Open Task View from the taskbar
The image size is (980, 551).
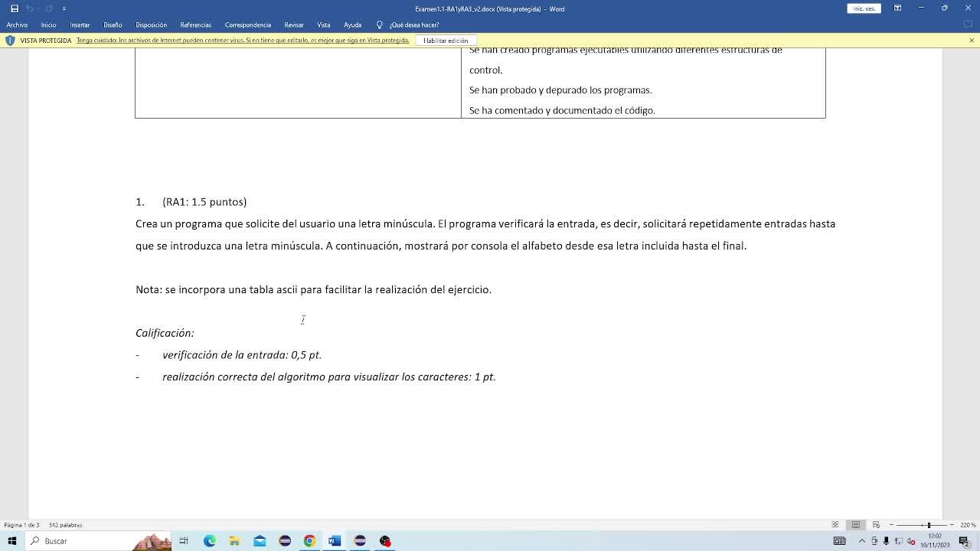[x=184, y=541]
